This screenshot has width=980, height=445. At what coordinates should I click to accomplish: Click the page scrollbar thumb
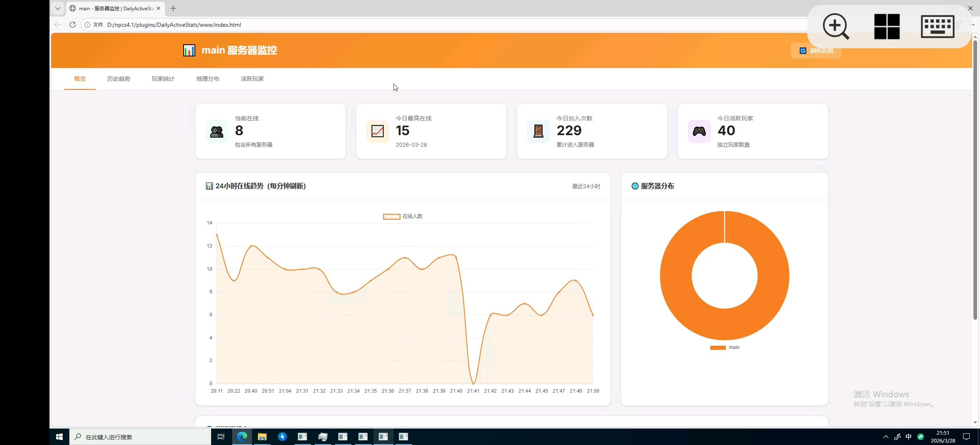coord(975,179)
